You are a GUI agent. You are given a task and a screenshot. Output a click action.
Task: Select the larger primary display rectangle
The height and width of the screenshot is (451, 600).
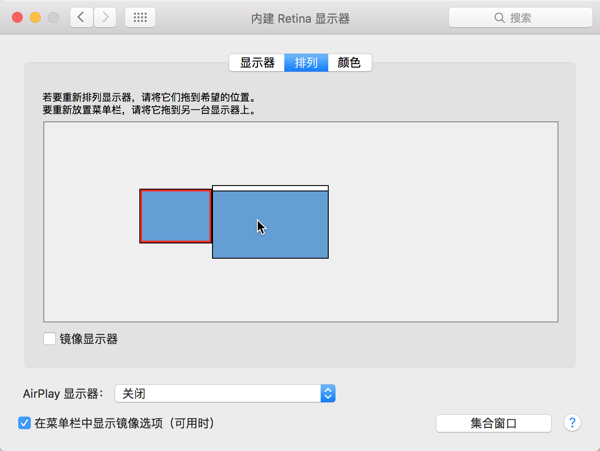[x=270, y=225]
